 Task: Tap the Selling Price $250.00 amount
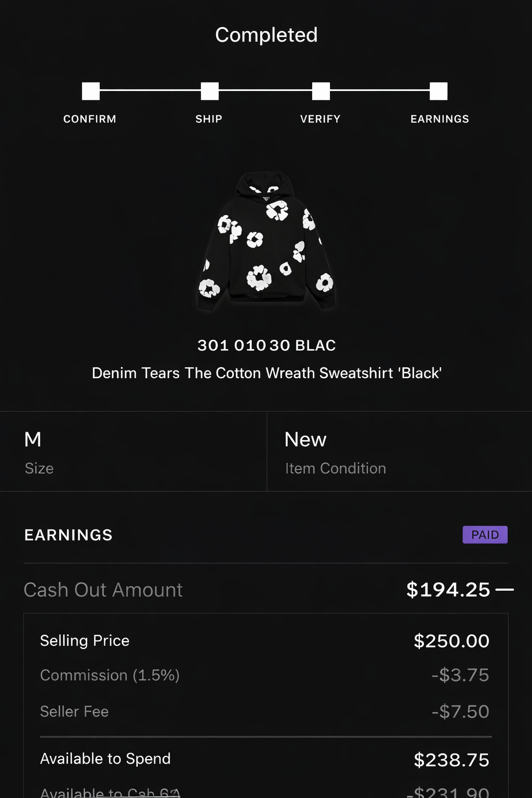coord(451,641)
